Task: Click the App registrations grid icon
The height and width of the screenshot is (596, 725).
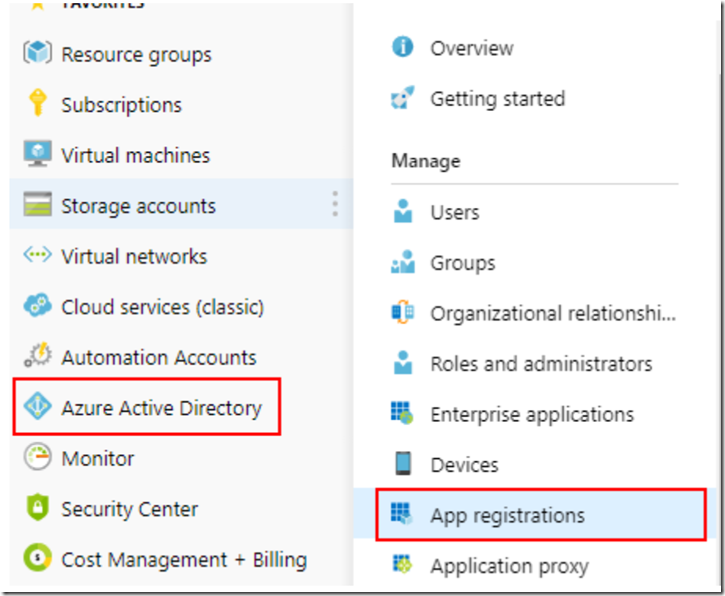Action: (401, 514)
